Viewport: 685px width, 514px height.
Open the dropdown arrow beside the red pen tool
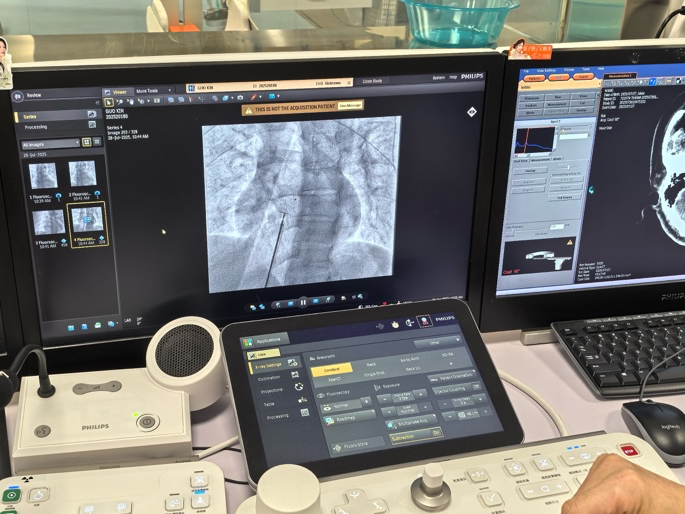tap(260, 97)
